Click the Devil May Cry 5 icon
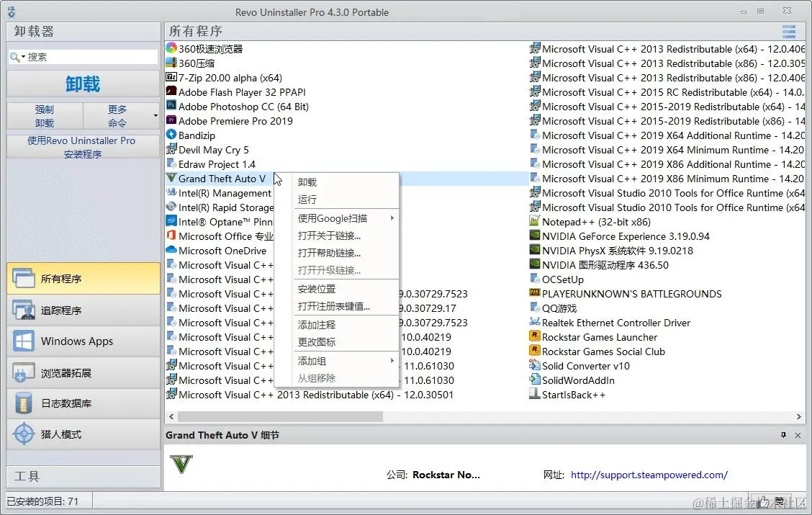 pos(171,149)
